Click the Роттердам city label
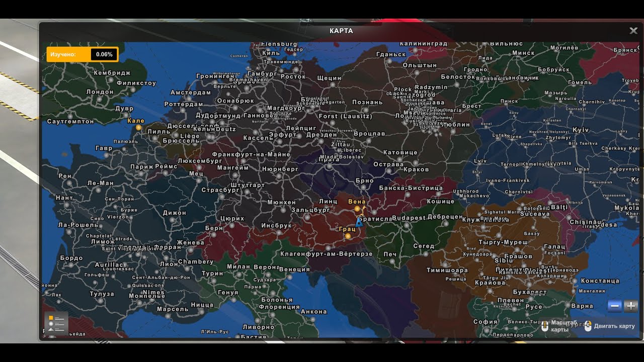Viewport: 644px width, 362px height. click(x=184, y=105)
